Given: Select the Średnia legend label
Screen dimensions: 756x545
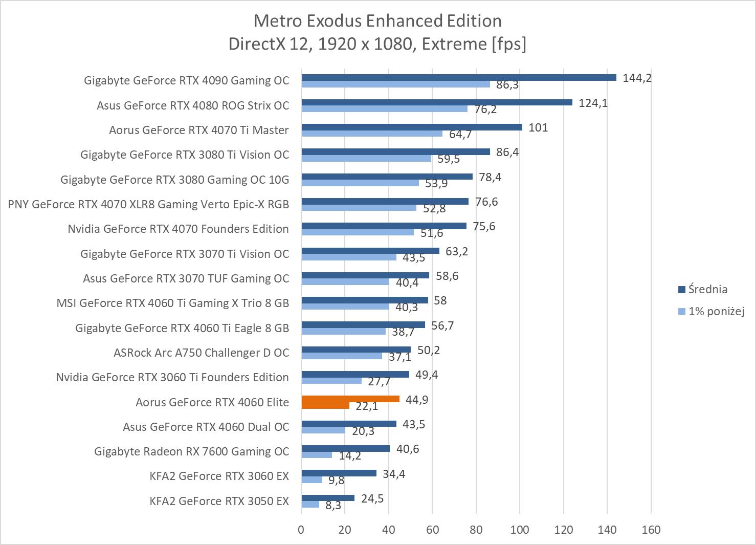Looking at the screenshot, I should 707,289.
